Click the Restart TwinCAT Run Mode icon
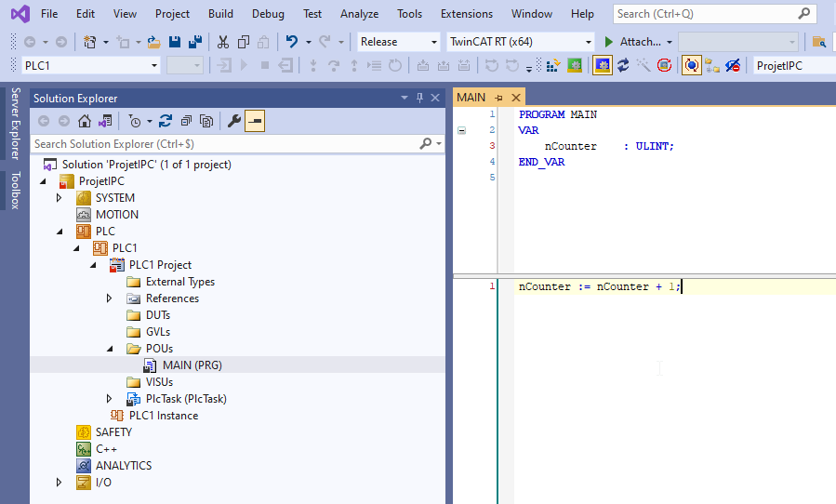 (x=574, y=66)
